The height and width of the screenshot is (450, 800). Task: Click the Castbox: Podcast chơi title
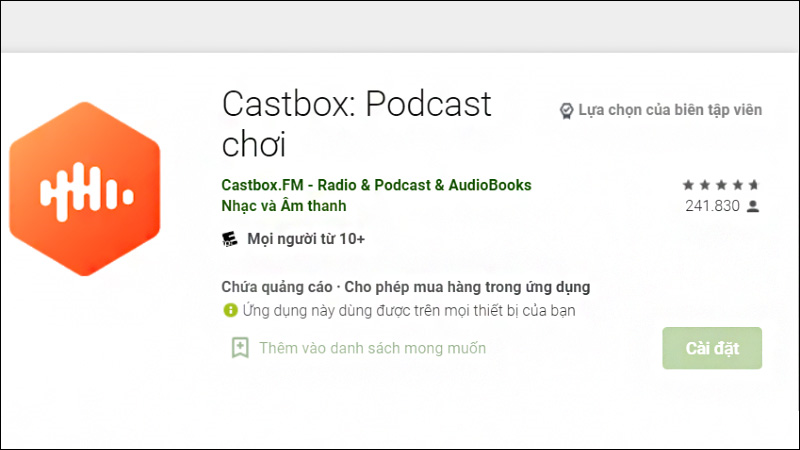(x=356, y=123)
